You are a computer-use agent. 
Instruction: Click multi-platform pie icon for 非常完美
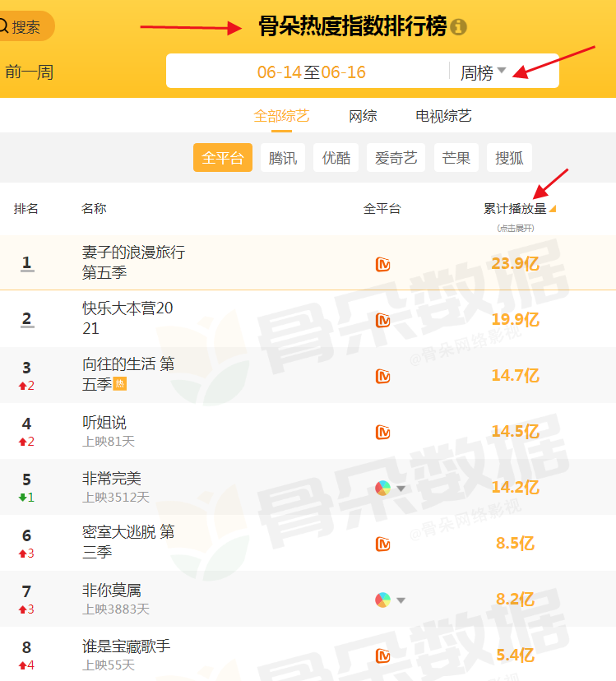pyautogui.click(x=382, y=489)
